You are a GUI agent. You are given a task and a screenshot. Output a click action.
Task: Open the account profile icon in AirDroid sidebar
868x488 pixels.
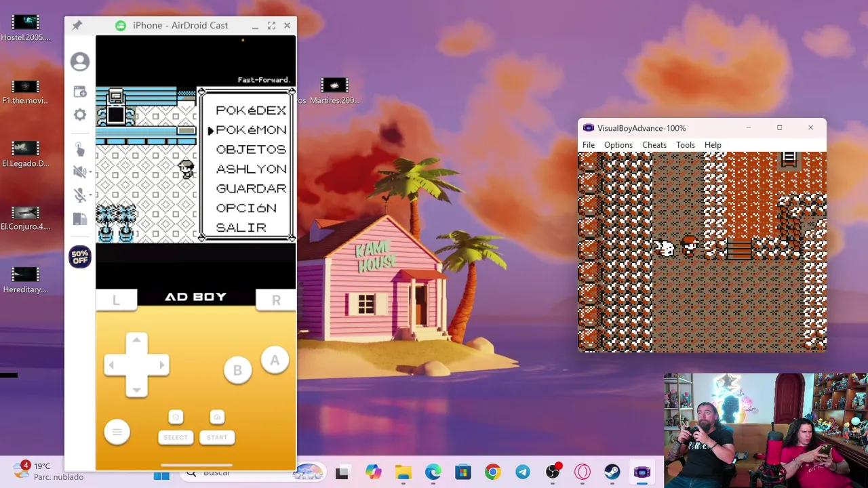80,62
